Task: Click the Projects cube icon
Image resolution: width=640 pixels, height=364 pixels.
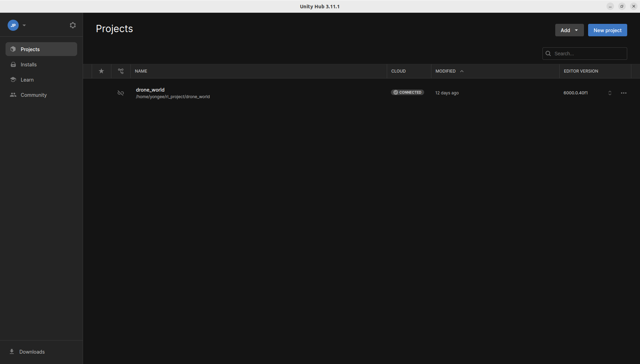Action: pos(13,49)
